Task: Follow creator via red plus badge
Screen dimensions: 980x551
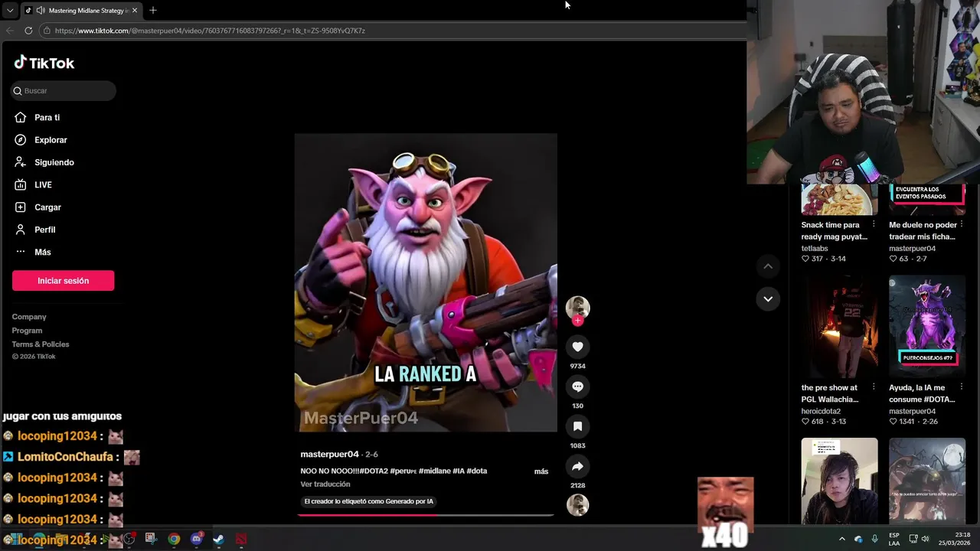Action: click(577, 321)
